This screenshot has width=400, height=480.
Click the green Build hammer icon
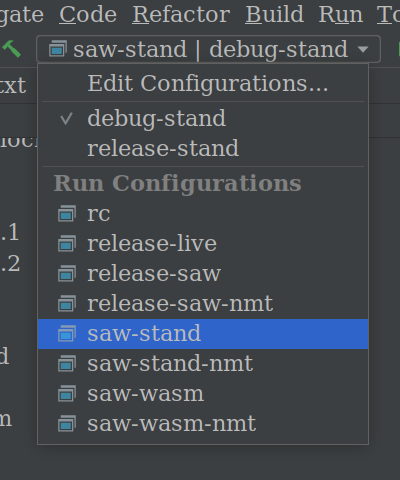[12, 49]
